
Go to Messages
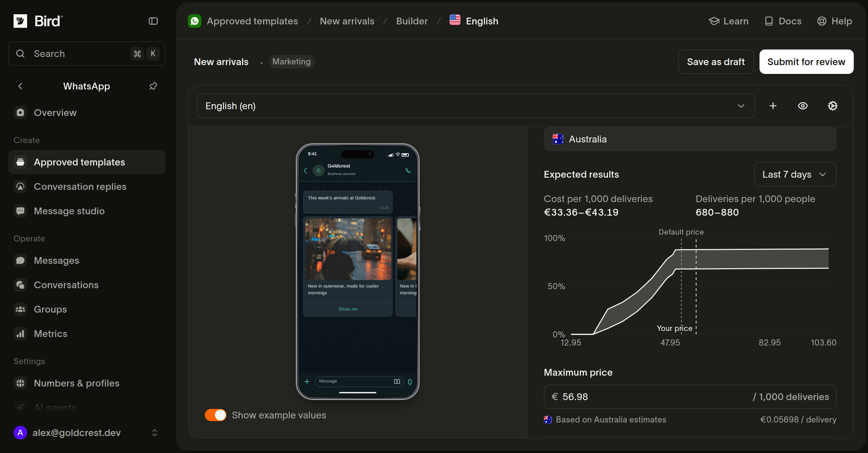pos(87,260)
